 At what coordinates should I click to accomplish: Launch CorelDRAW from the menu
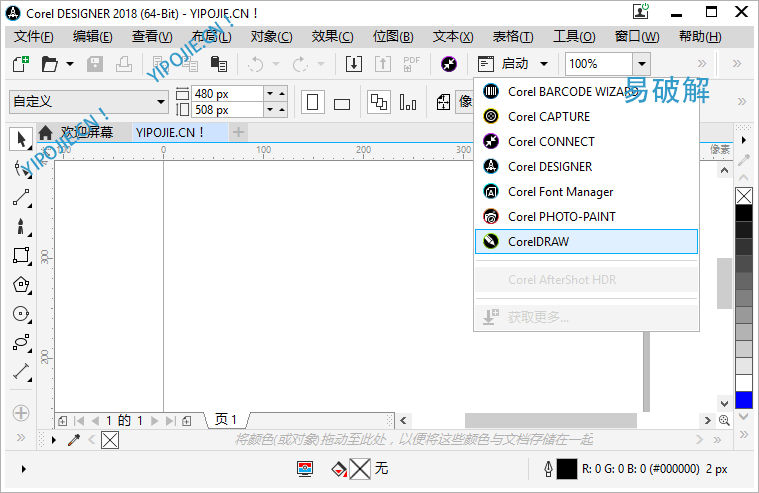click(586, 241)
